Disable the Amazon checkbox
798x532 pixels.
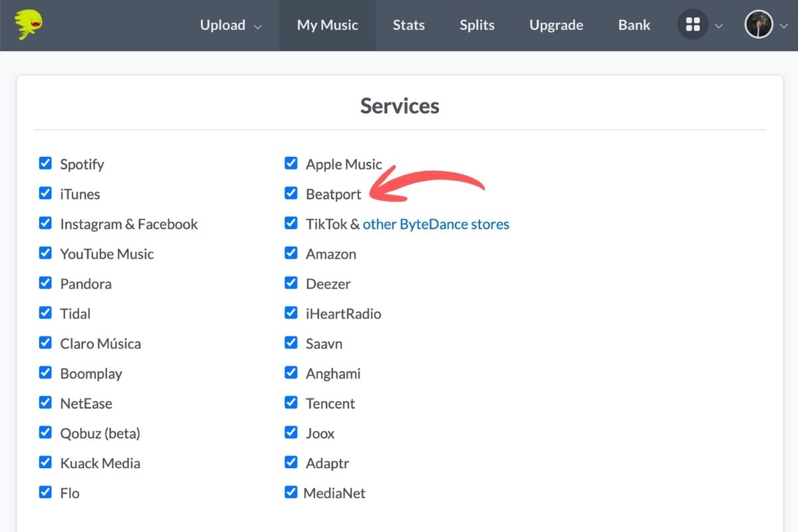[291, 253]
